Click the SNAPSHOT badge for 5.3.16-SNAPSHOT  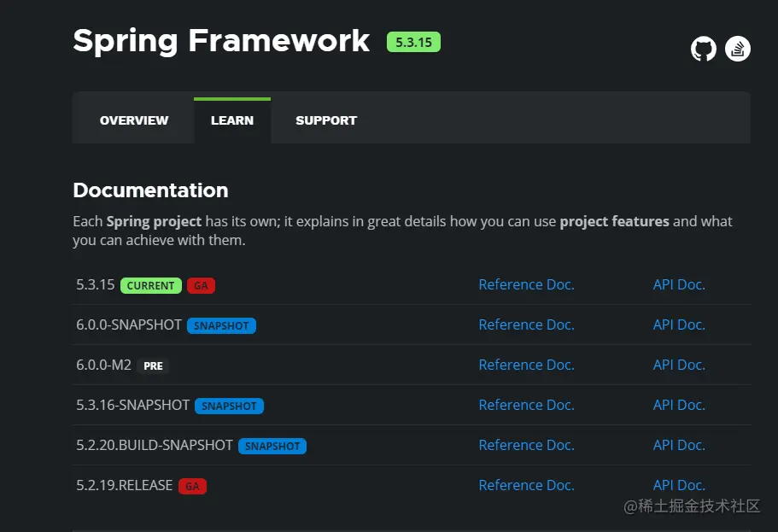tap(229, 406)
